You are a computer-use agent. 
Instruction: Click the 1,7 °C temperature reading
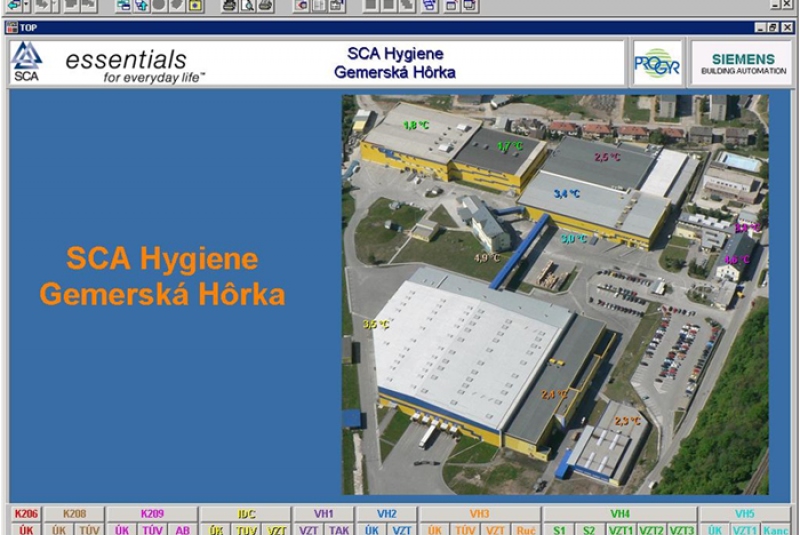[x=510, y=147]
